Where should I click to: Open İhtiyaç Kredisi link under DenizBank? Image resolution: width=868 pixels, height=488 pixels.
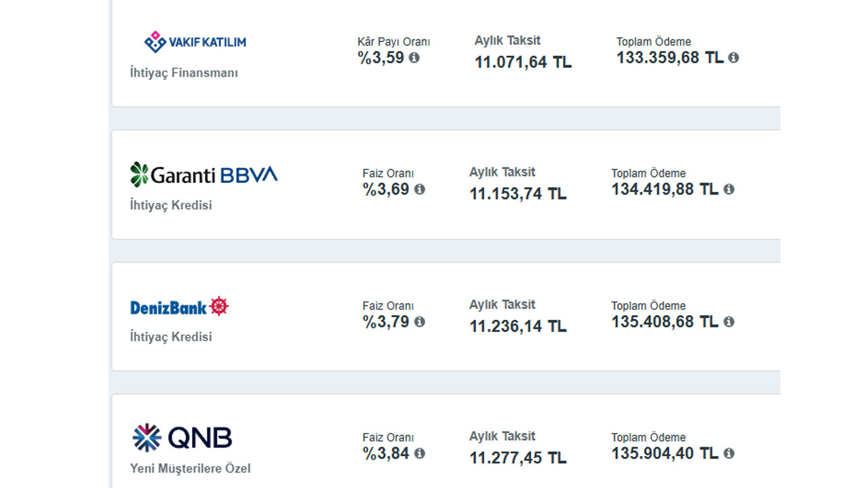(x=171, y=337)
